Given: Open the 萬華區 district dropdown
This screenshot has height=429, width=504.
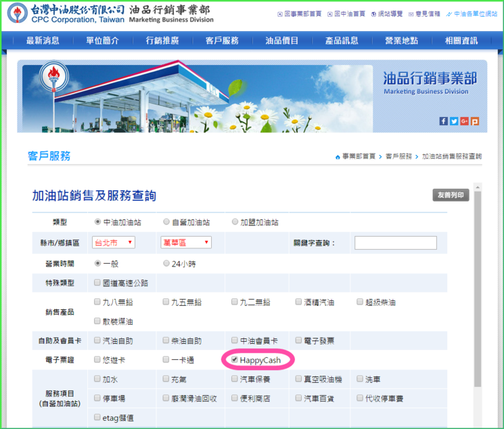Looking at the screenshot, I should pos(186,242).
